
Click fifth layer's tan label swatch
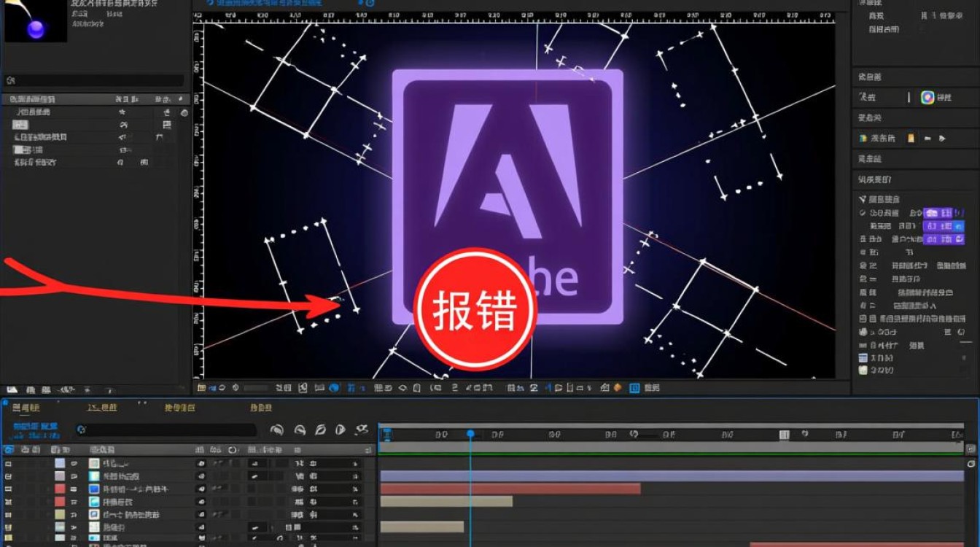pos(60,514)
